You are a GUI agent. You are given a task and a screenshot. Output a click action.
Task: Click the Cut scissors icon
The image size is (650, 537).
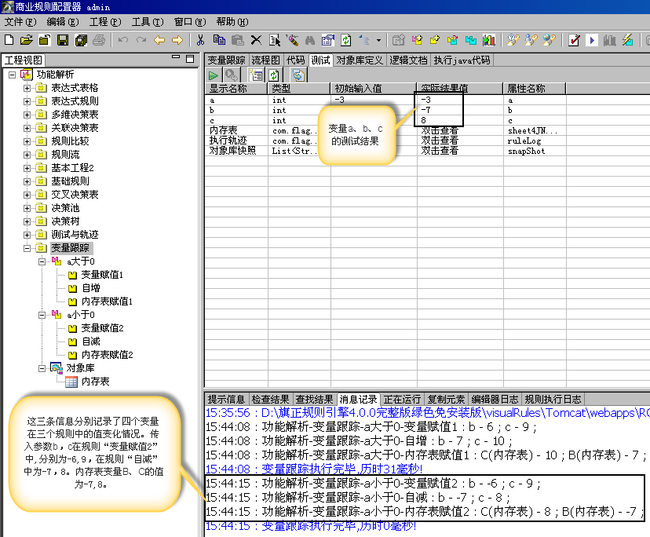pyautogui.click(x=201, y=40)
